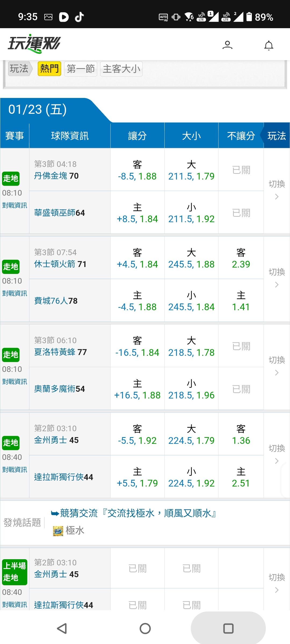The width and height of the screenshot is (290, 644).
Task: Tap the 走地 badge for 丹佛金塊 game
Action: click(x=10, y=178)
